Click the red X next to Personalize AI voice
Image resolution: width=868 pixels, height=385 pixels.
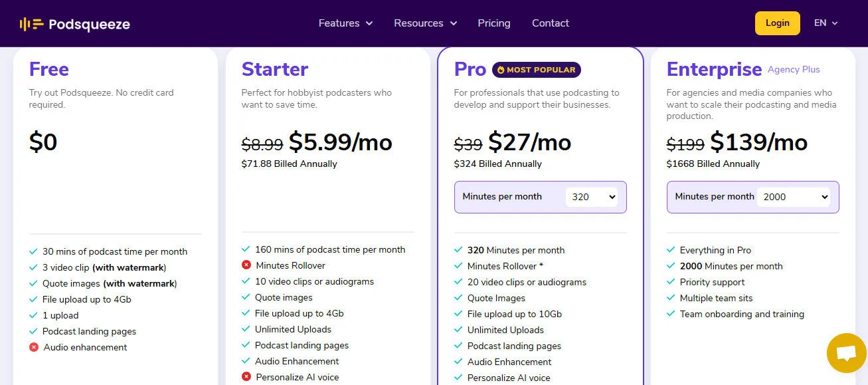pos(246,377)
